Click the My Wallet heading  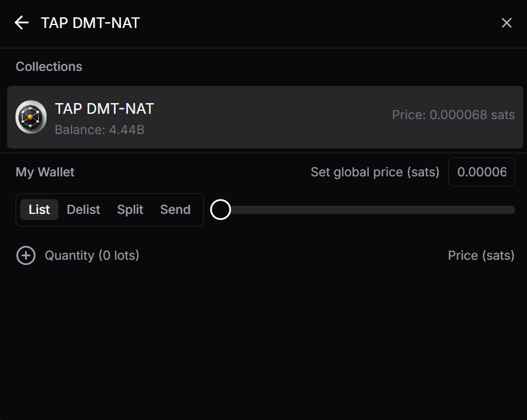click(x=45, y=172)
